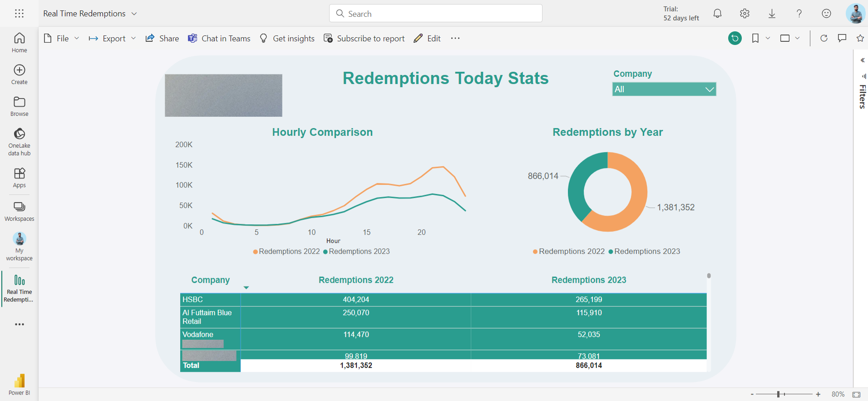The height and width of the screenshot is (401, 868).
Task: Click the fit to page icon
Action: click(x=856, y=394)
